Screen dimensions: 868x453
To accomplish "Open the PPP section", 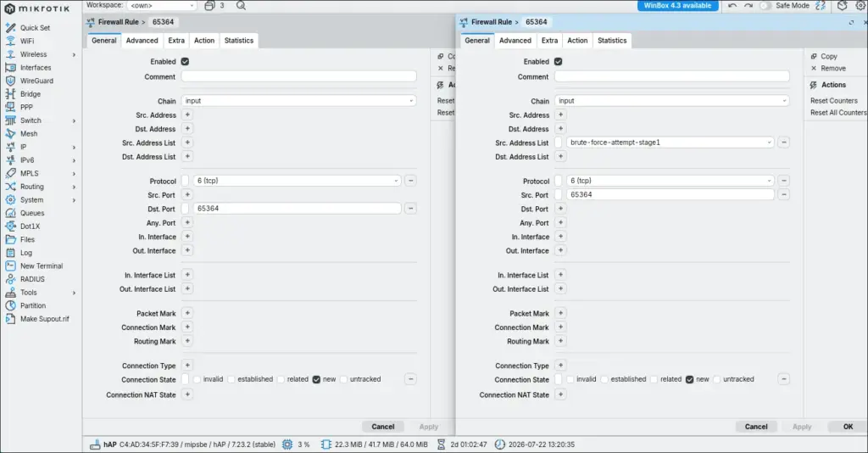I will click(x=26, y=108).
